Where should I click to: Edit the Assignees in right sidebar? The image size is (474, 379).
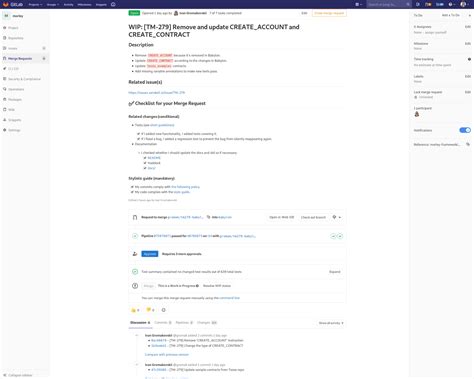coord(468,27)
